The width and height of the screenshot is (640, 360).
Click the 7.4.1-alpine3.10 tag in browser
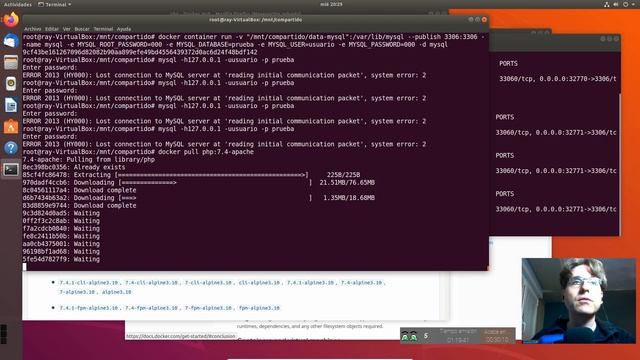(310, 282)
